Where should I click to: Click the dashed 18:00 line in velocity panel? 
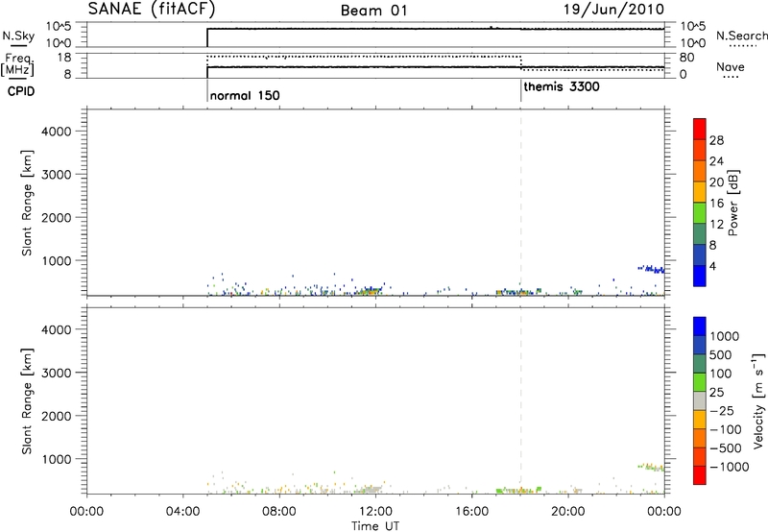pos(520,399)
